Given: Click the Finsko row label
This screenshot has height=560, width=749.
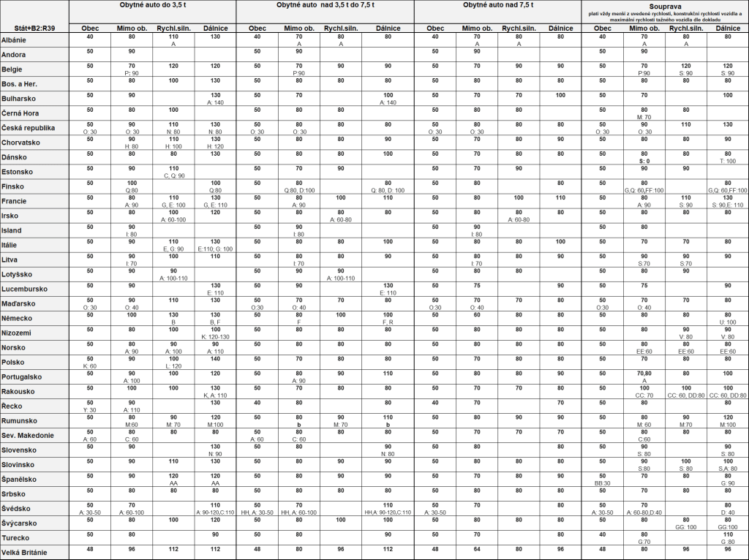Looking at the screenshot, I should (x=34, y=186).
